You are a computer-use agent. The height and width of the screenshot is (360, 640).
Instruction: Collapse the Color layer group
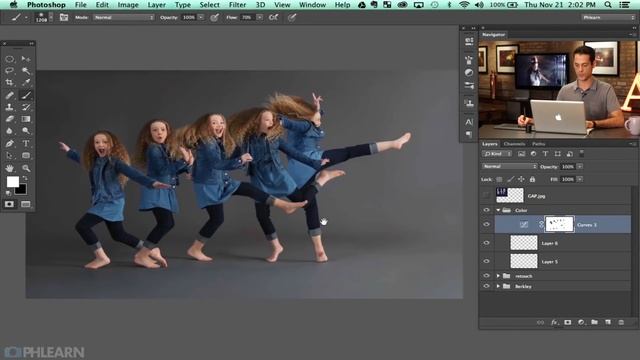[498, 210]
